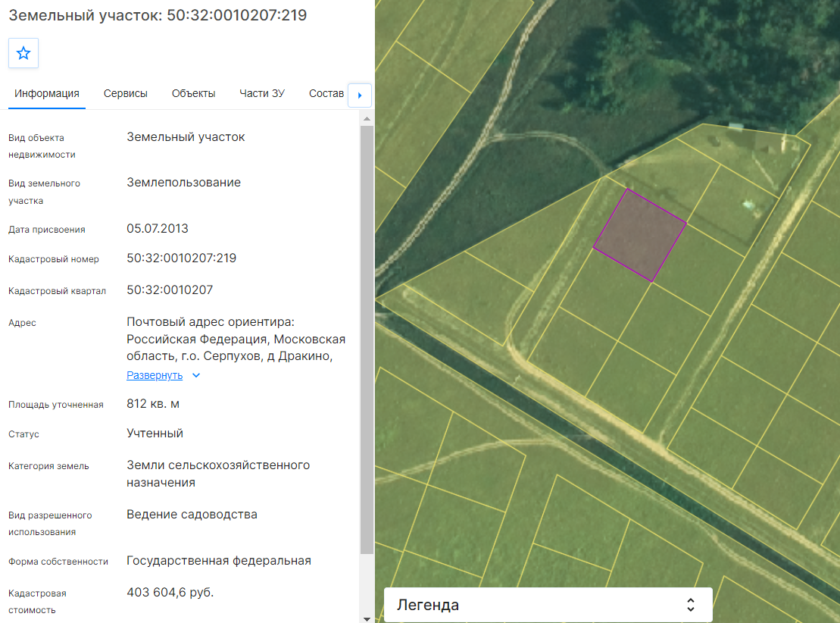Click the value Государственная федеральная
The image size is (840, 623).
(x=219, y=560)
